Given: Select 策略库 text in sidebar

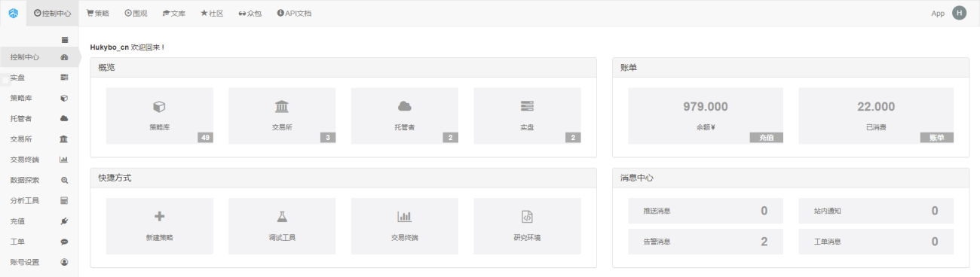Looking at the screenshot, I should point(21,98).
